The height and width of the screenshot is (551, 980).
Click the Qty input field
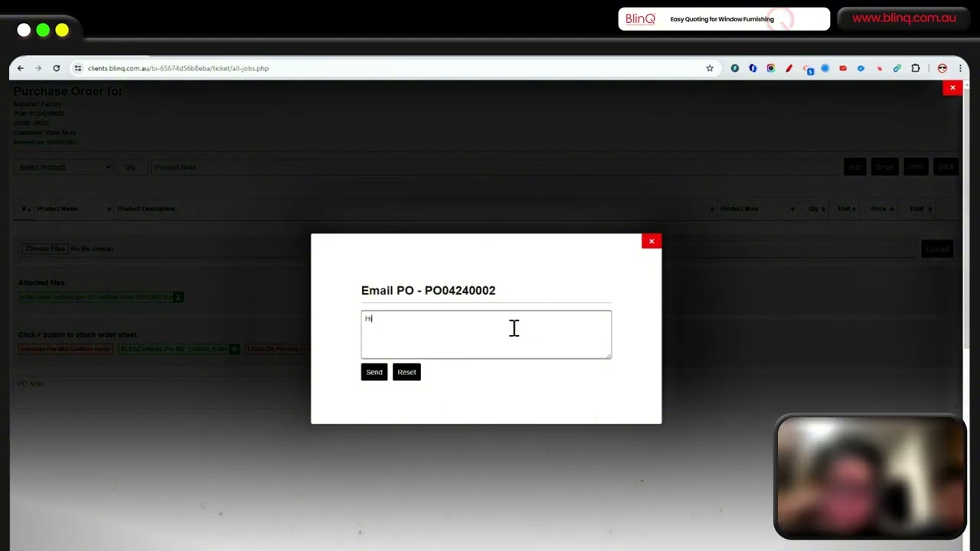(131, 167)
